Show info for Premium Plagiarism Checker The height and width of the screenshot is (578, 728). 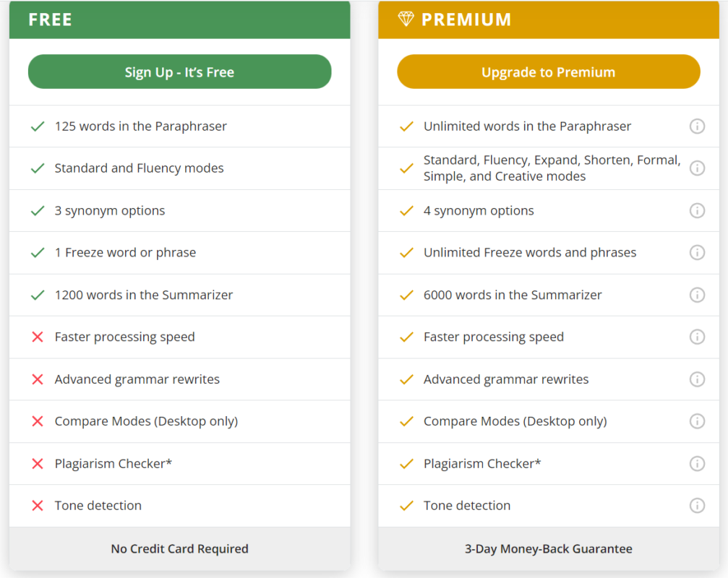tap(697, 463)
